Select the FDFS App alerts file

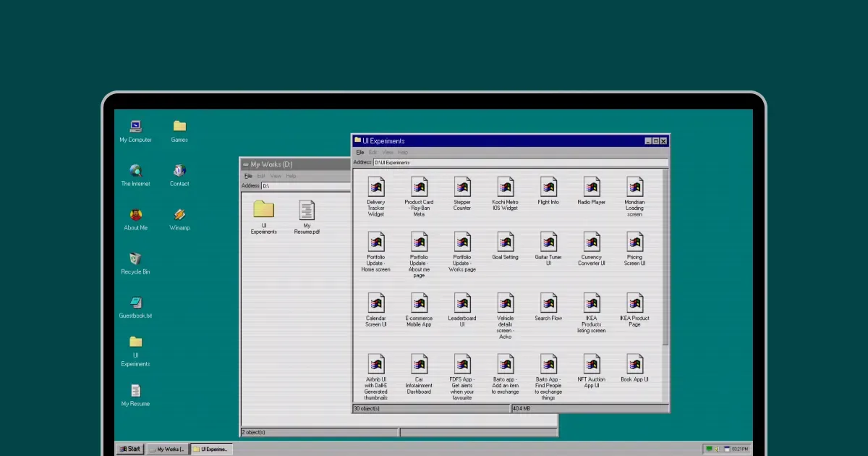click(462, 377)
